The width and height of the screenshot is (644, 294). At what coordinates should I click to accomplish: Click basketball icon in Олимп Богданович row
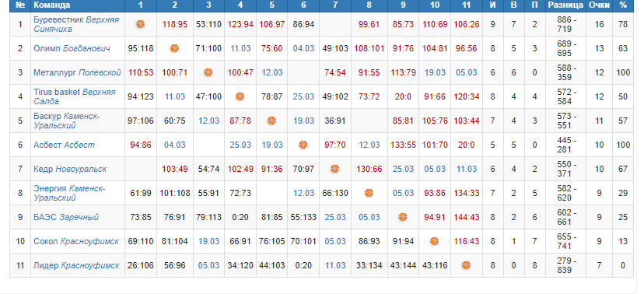[x=174, y=48]
